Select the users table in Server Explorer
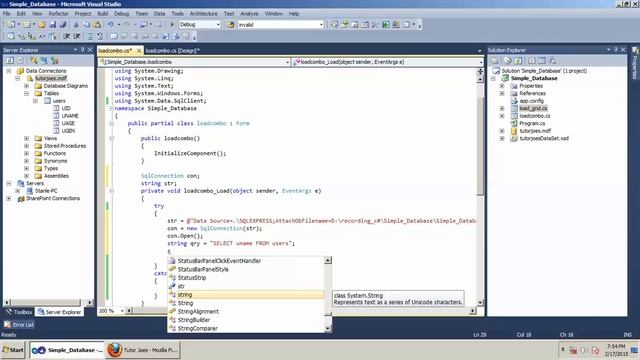Viewport: 640px width, 360px height. click(59, 101)
